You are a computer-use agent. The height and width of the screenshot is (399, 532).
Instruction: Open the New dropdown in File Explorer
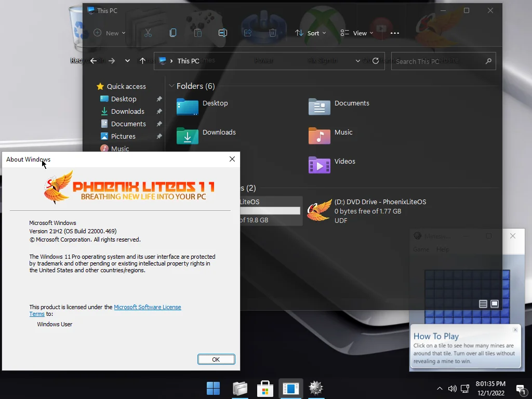[109, 33]
